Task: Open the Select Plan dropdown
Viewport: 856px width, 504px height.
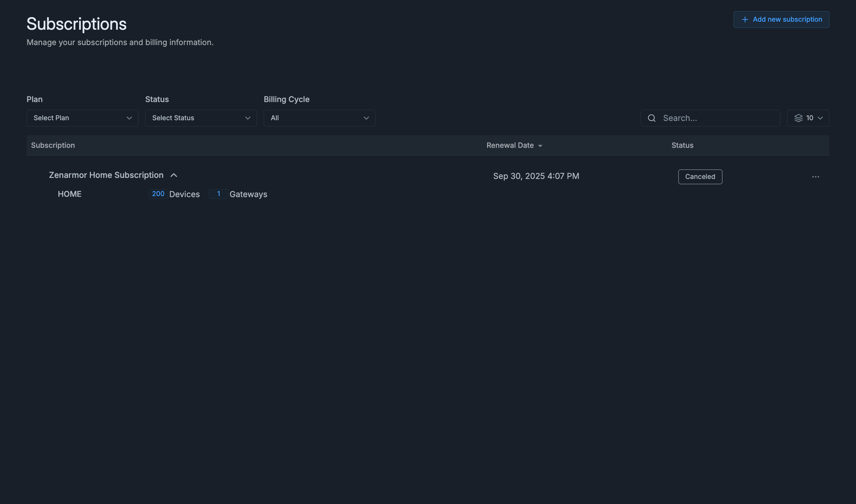Action: pyautogui.click(x=82, y=118)
